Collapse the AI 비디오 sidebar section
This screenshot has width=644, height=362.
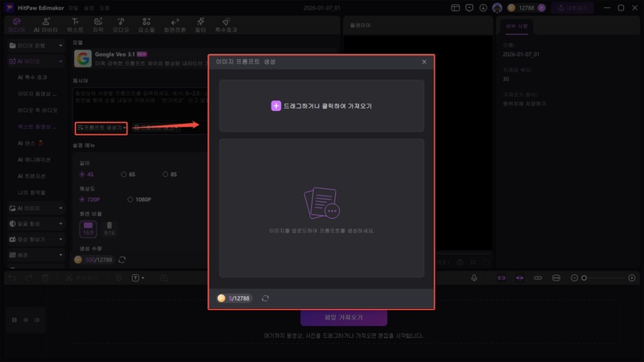tap(35, 61)
